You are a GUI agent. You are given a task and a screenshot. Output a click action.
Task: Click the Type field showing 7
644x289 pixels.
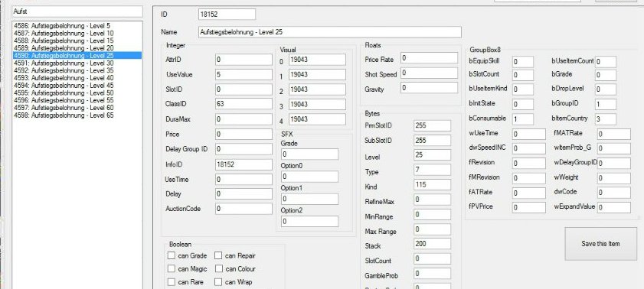(x=432, y=170)
